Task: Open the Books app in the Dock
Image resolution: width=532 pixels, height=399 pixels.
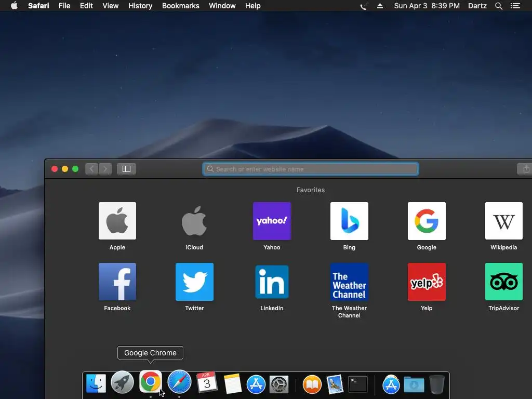Action: [x=312, y=384]
